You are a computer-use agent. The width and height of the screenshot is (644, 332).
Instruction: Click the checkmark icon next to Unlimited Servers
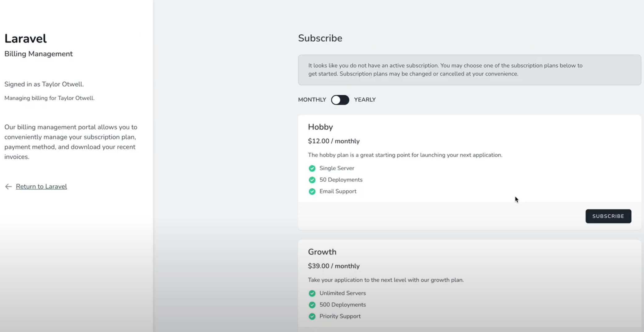click(312, 293)
